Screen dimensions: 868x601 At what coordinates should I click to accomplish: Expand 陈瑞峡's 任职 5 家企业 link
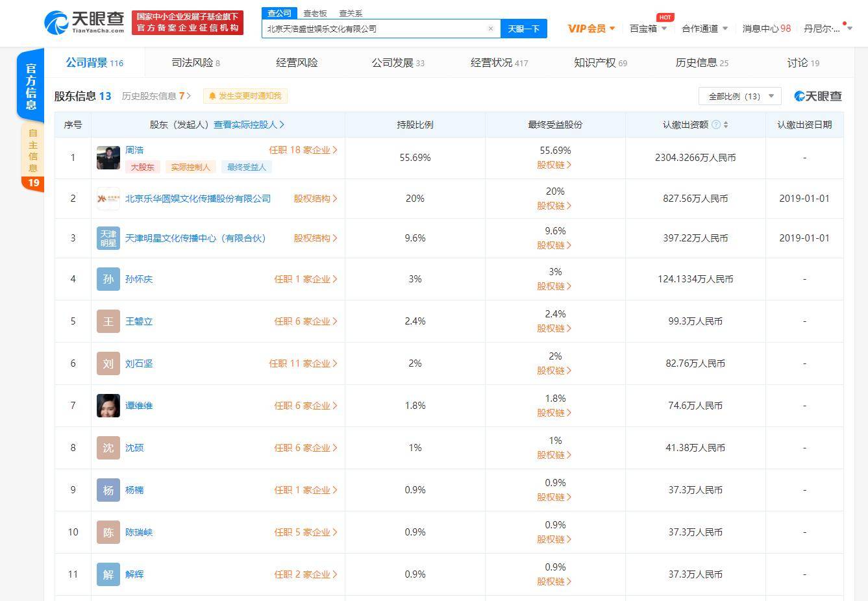tap(306, 532)
